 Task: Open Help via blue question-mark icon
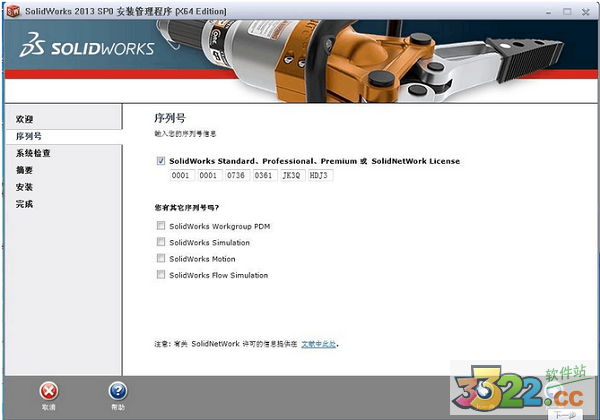[x=118, y=391]
